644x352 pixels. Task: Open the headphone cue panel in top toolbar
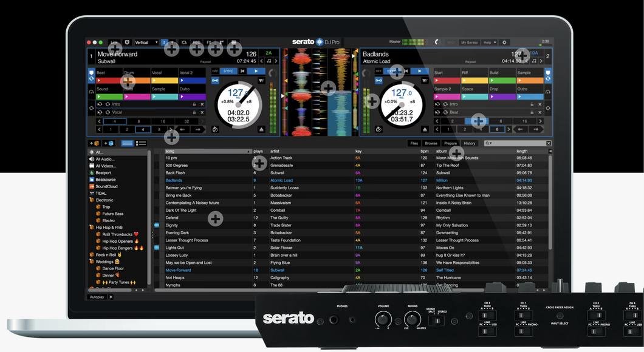[x=184, y=42]
